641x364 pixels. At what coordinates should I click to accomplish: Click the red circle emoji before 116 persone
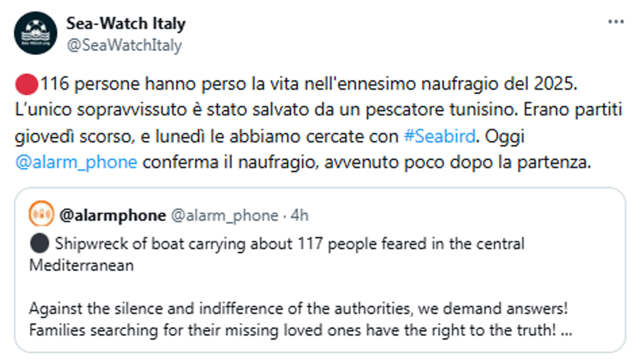(x=27, y=84)
